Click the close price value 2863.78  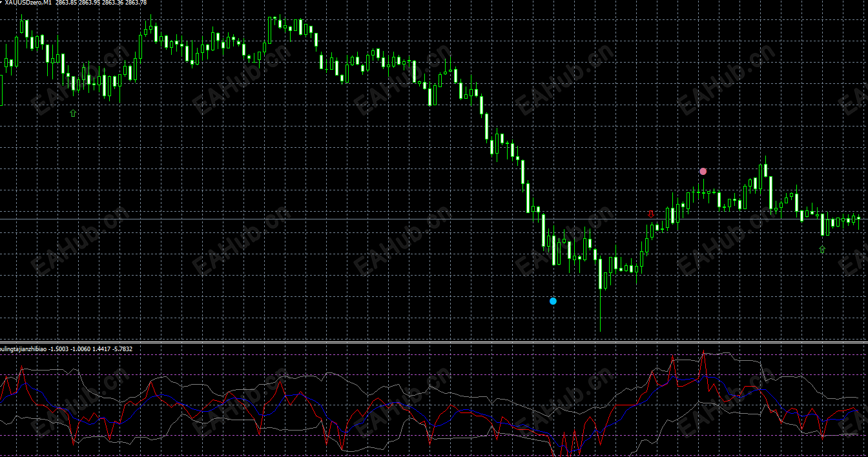[135, 3]
